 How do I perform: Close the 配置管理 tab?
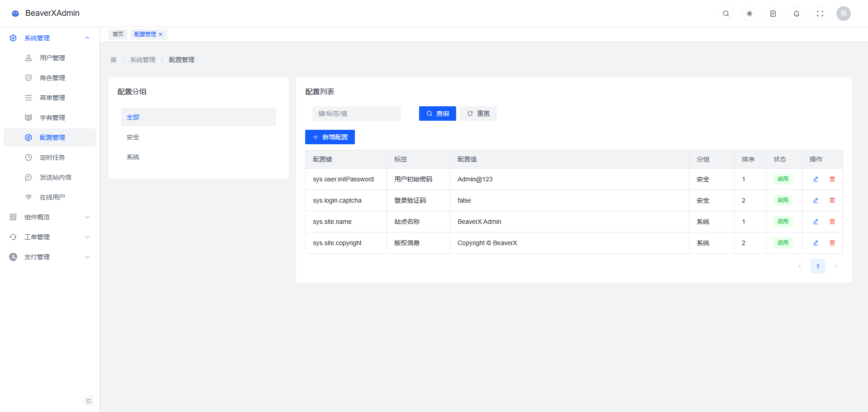(x=160, y=34)
